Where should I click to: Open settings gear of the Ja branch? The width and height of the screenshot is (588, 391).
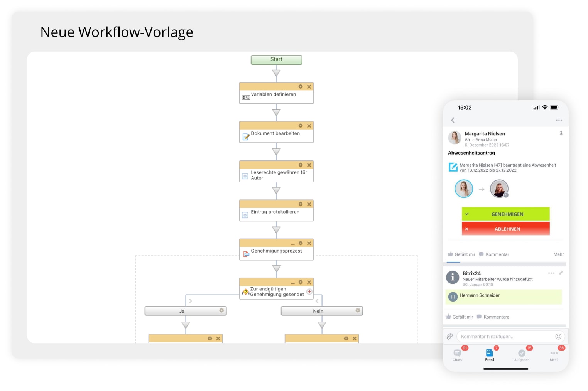[221, 310]
